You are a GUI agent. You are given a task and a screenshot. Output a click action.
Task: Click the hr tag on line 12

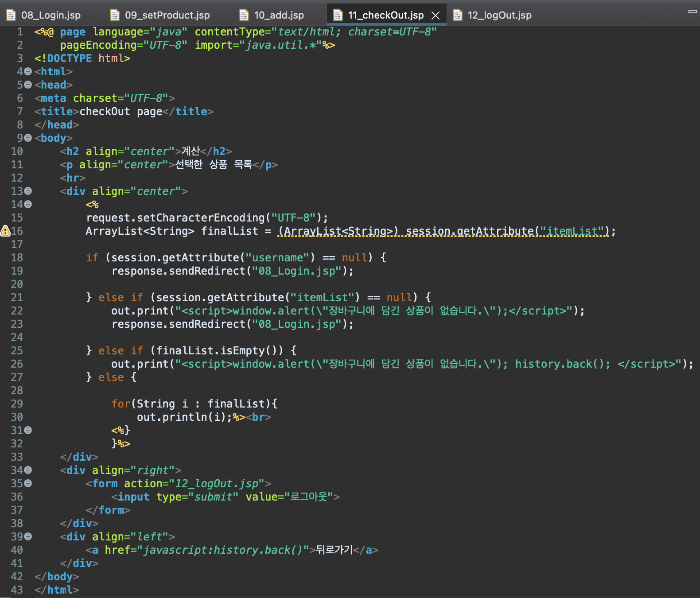[73, 178]
